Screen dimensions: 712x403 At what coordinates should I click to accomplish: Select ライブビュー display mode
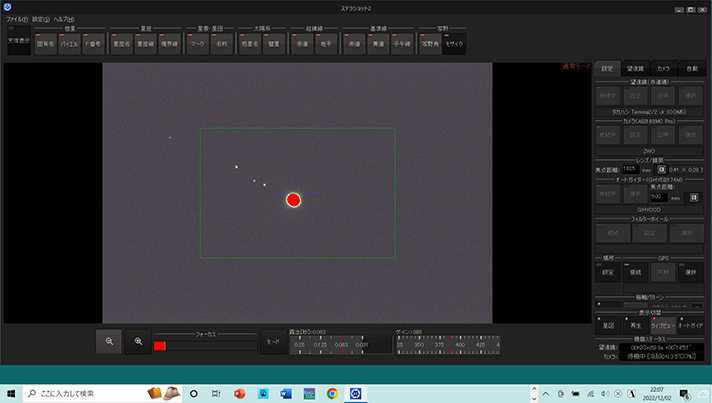pyautogui.click(x=663, y=325)
